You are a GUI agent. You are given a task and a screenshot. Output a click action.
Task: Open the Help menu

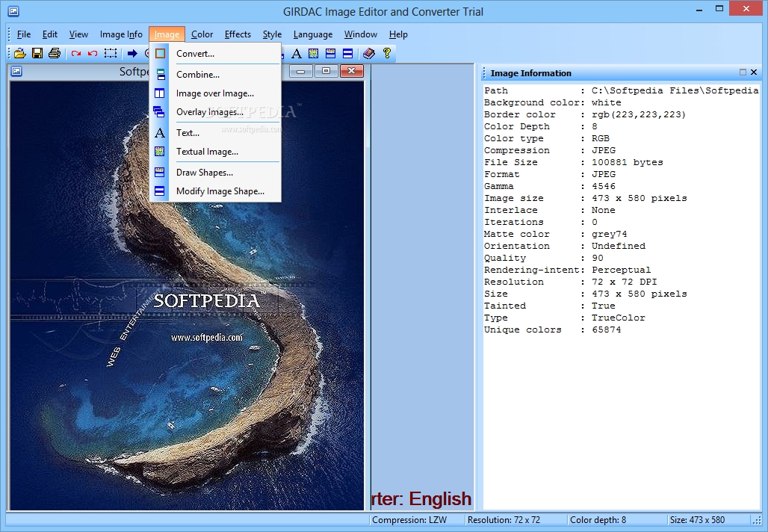pyautogui.click(x=398, y=34)
